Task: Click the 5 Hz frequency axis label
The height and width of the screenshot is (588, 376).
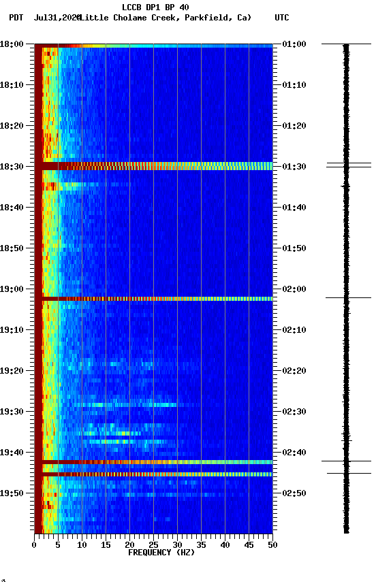Action: pos(58,545)
